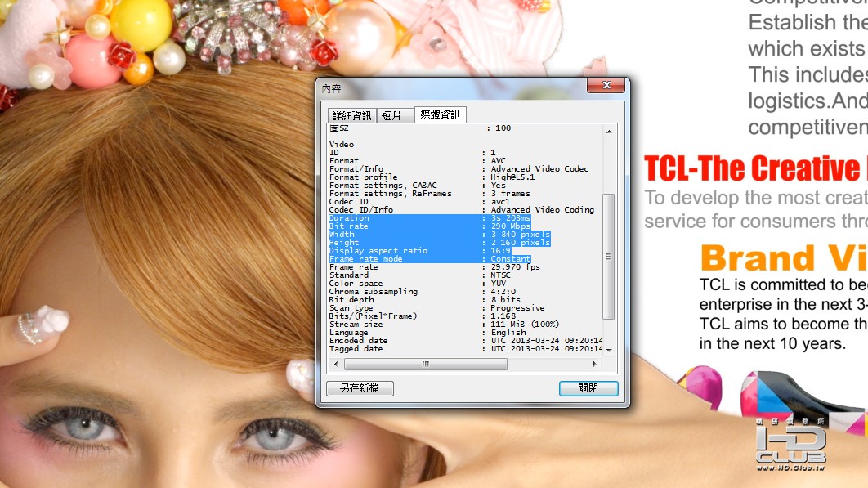Click the 'Color space' label
868x488 pixels.
click(x=356, y=284)
